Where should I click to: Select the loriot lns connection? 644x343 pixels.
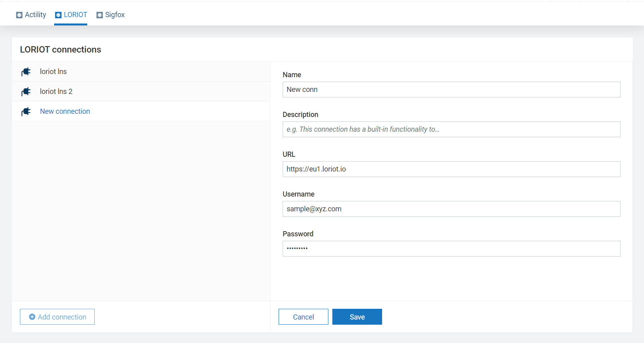coord(53,72)
